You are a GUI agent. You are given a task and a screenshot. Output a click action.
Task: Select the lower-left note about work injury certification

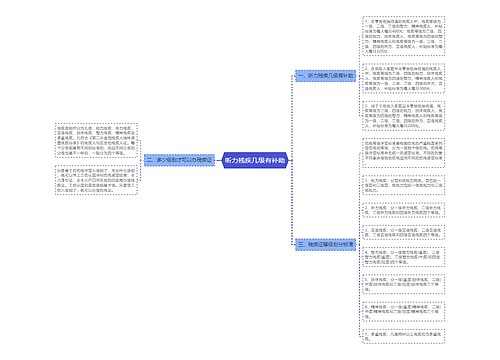(x=96, y=180)
